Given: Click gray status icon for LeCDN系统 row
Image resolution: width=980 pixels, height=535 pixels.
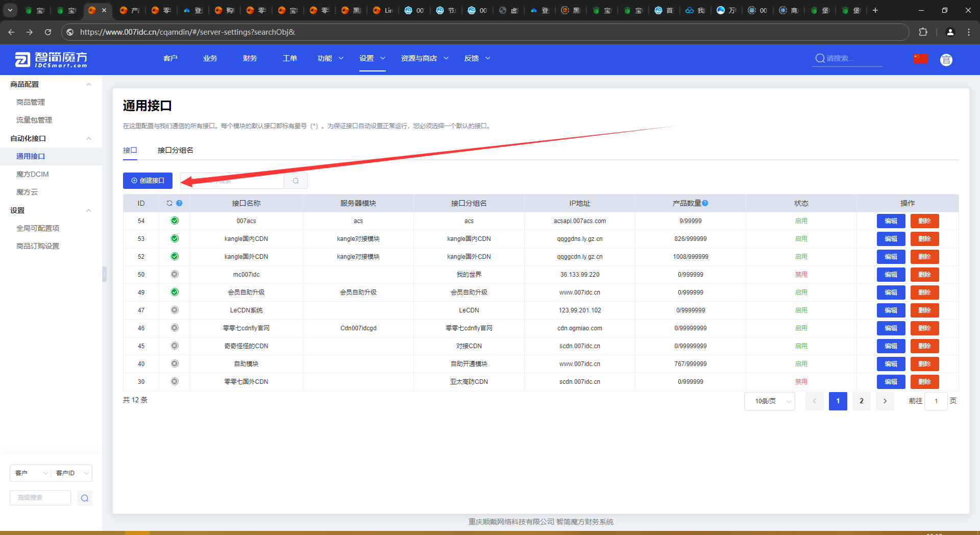Looking at the screenshot, I should [x=175, y=310].
